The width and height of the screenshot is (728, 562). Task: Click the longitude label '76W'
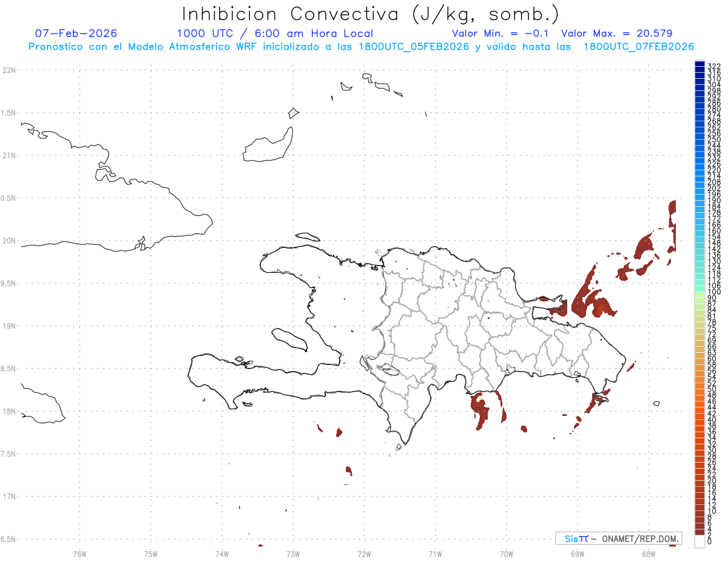(x=79, y=554)
